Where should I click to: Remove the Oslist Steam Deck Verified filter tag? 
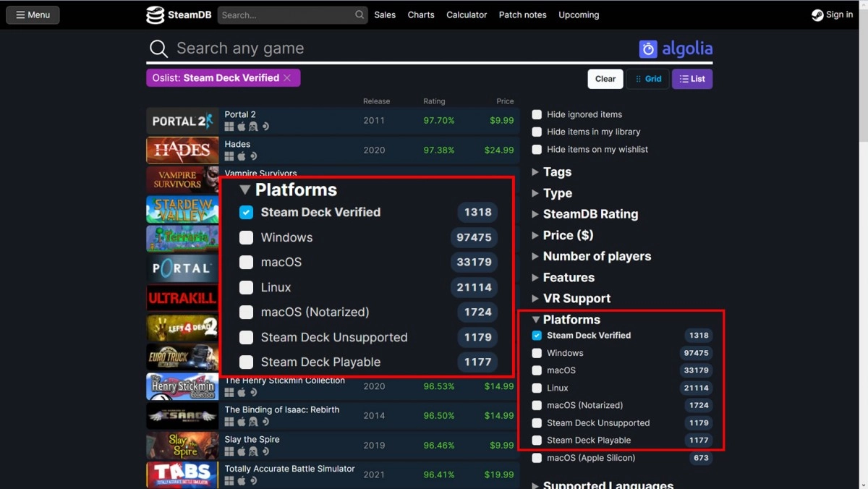tap(287, 78)
